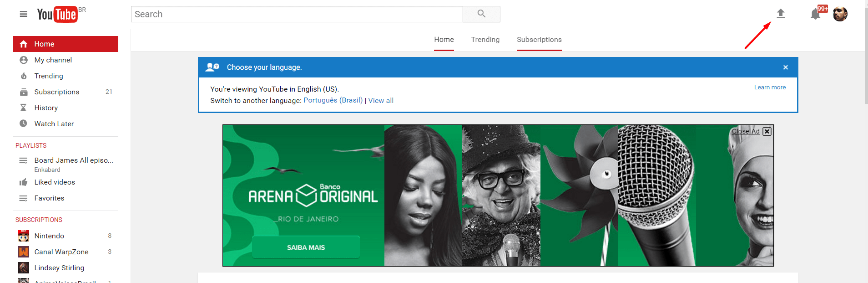Click the Favorites playlist list icon
This screenshot has height=283, width=868.
coord(23,198)
